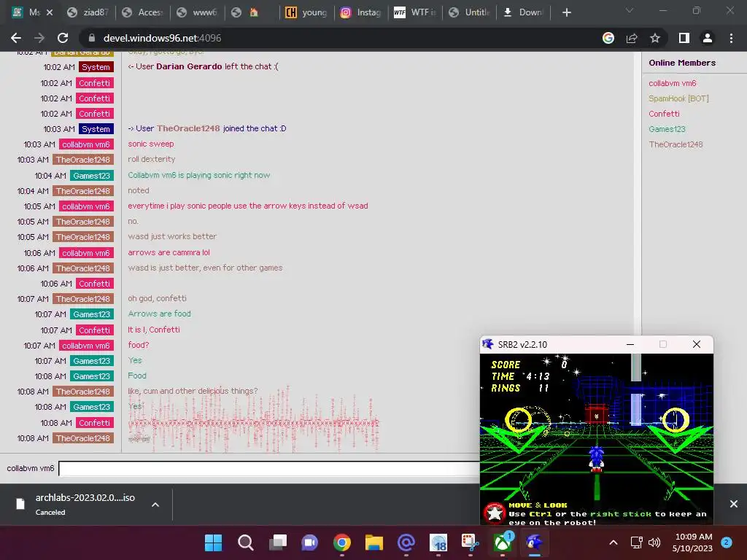Open Google Chrome from the taskbar
The width and height of the screenshot is (747, 560).
coord(341,542)
